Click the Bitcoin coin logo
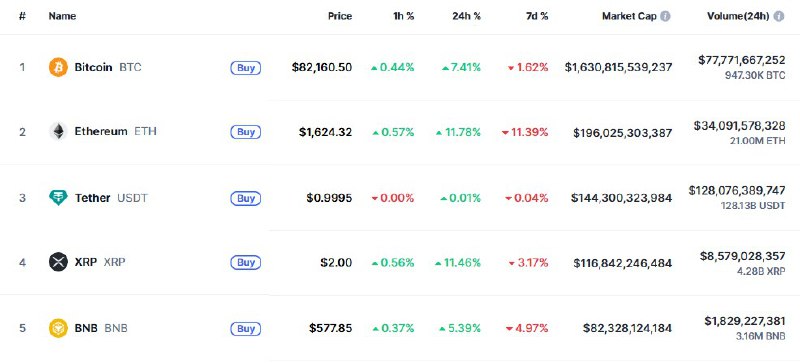 pyautogui.click(x=58, y=67)
